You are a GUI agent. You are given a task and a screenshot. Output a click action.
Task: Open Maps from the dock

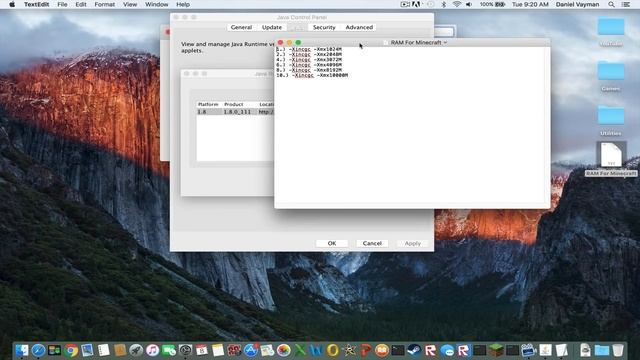pyautogui.click(x=267, y=350)
